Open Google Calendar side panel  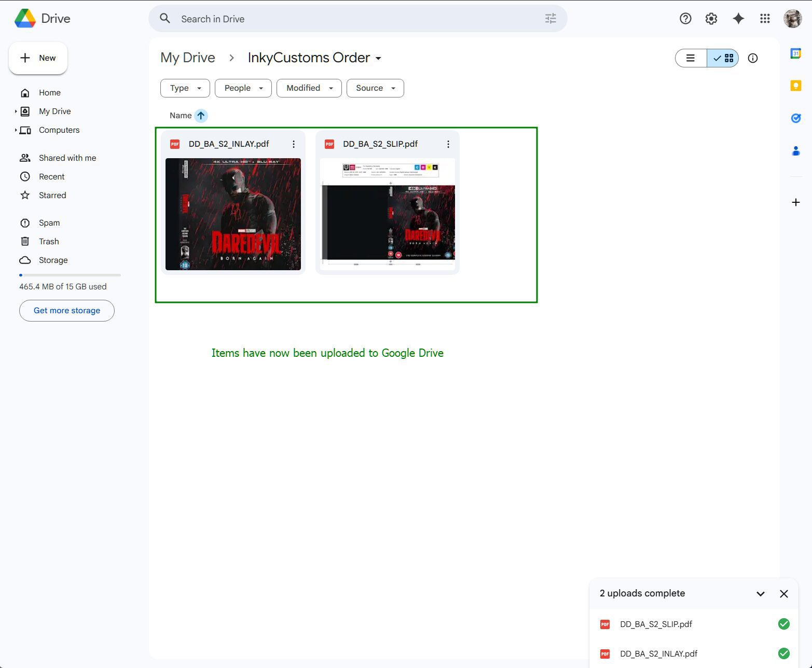pos(796,53)
